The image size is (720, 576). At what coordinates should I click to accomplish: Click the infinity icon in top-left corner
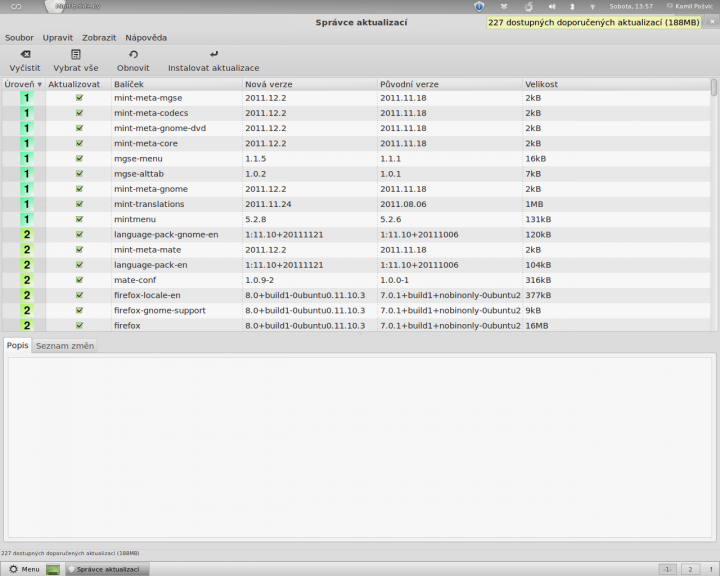click(x=16, y=6)
